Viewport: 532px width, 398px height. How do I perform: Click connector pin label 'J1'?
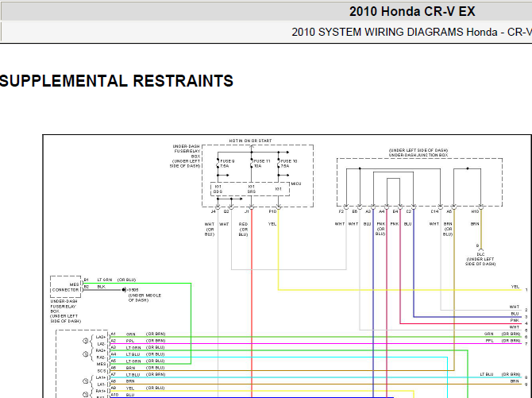tap(247, 211)
